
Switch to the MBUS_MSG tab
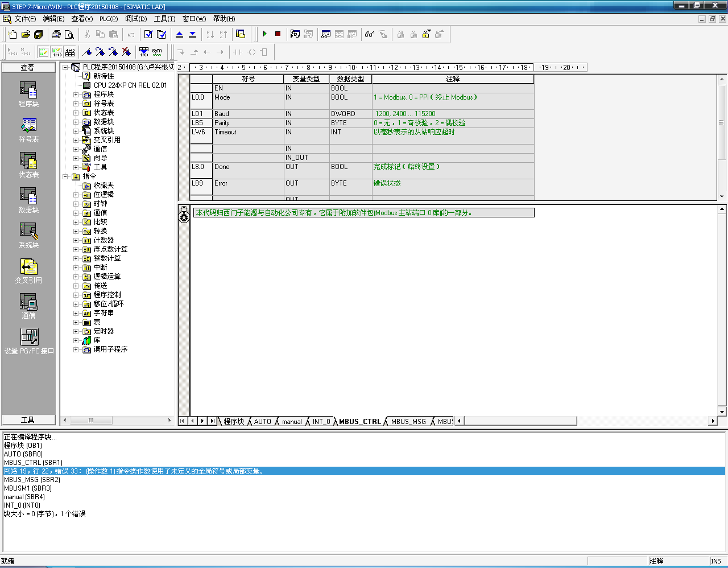408,422
